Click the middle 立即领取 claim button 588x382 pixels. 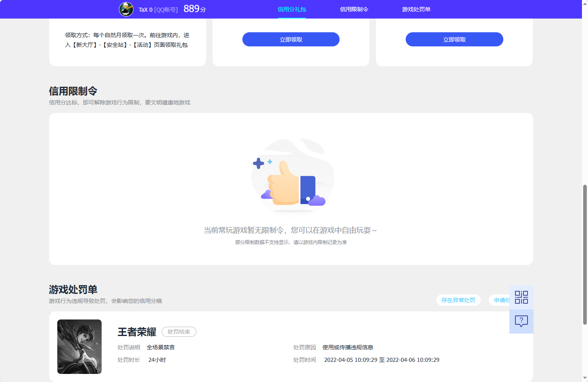[x=291, y=39]
